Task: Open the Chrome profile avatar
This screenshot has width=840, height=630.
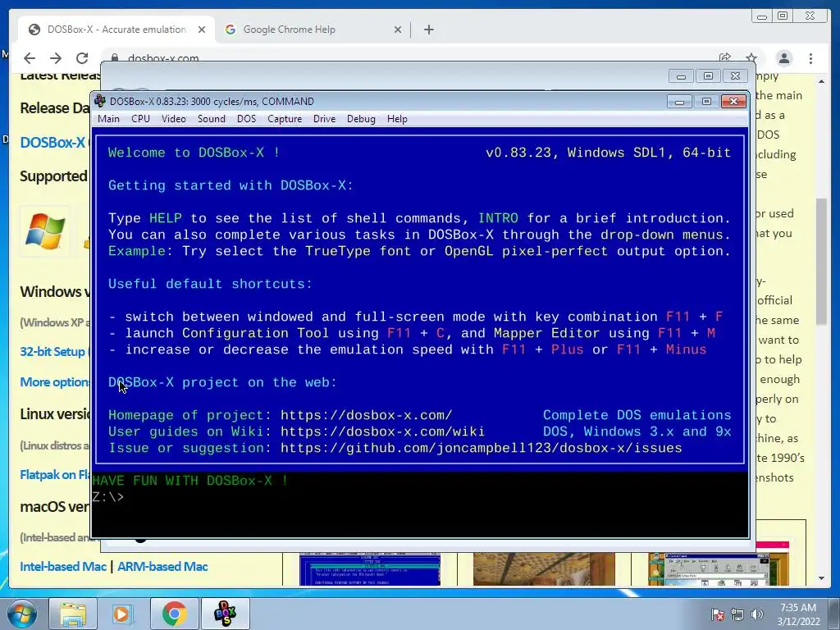Action: pos(783,58)
